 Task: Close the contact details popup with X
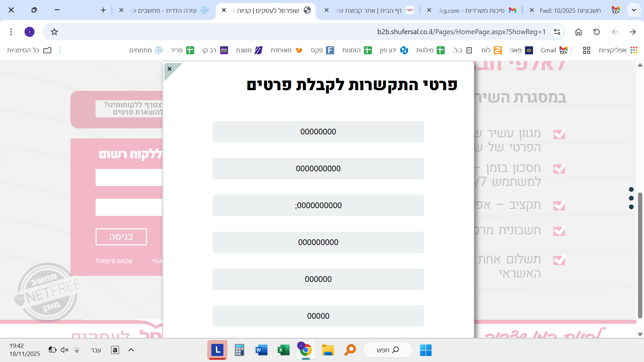coord(170,69)
